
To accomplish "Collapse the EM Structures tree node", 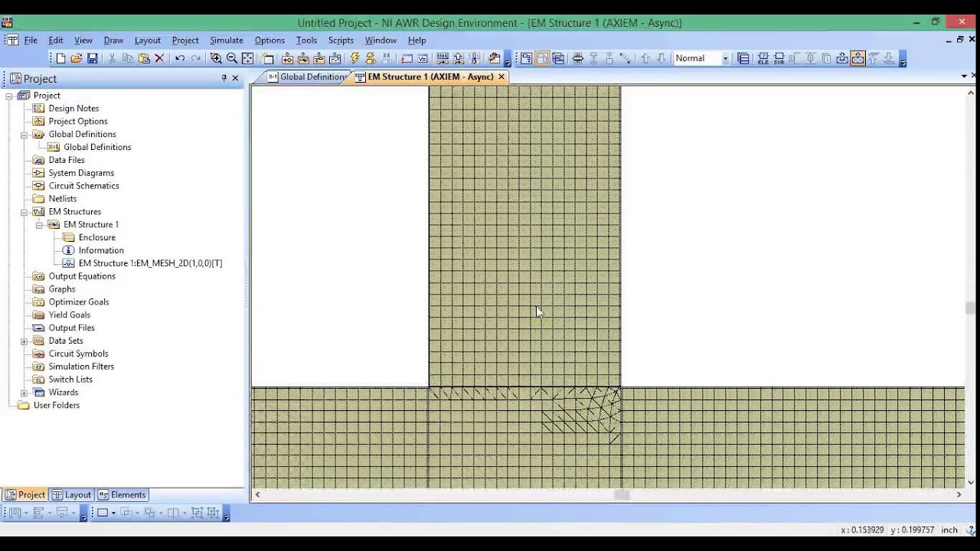I will pyautogui.click(x=24, y=211).
